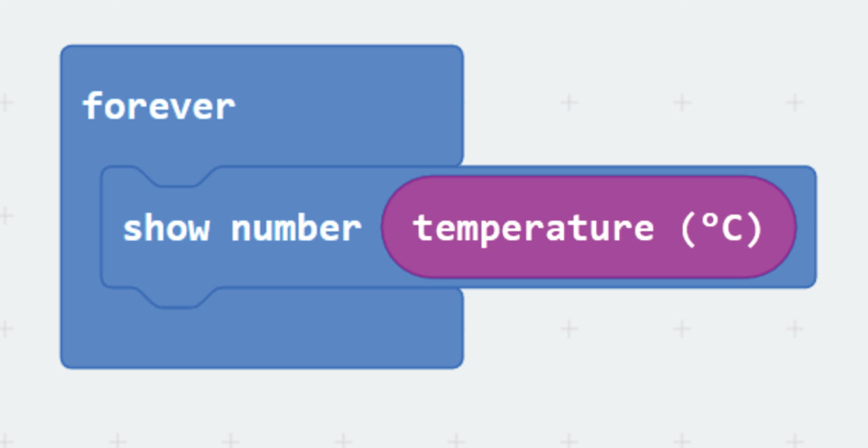Screen dimensions: 868x448
Task: Select the purple temperature (°C) block
Action: click(588, 227)
